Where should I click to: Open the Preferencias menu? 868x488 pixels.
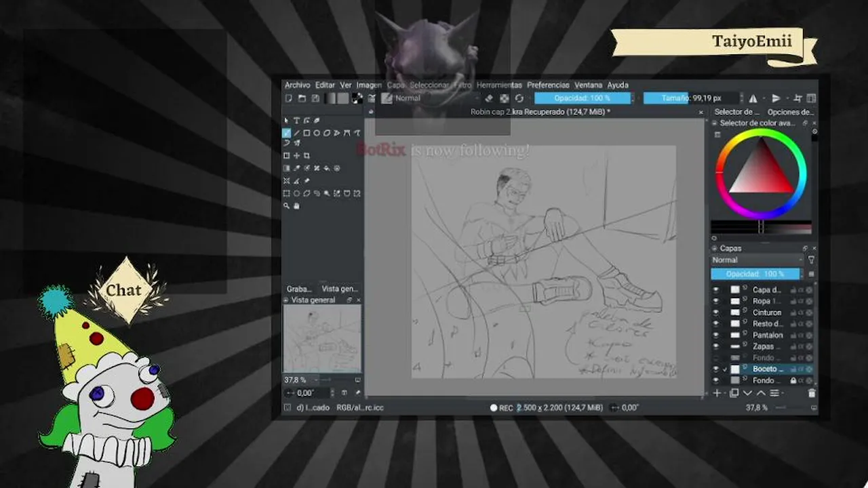548,85
